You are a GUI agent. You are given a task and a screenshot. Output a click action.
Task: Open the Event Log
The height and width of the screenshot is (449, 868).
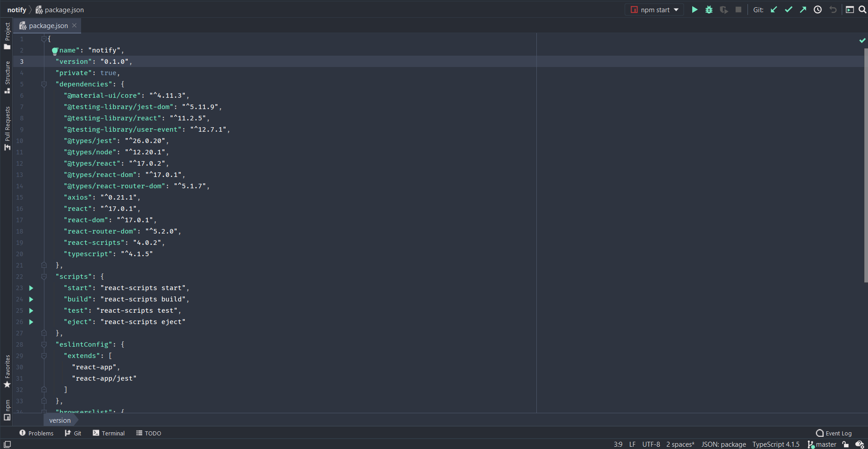[x=834, y=433]
